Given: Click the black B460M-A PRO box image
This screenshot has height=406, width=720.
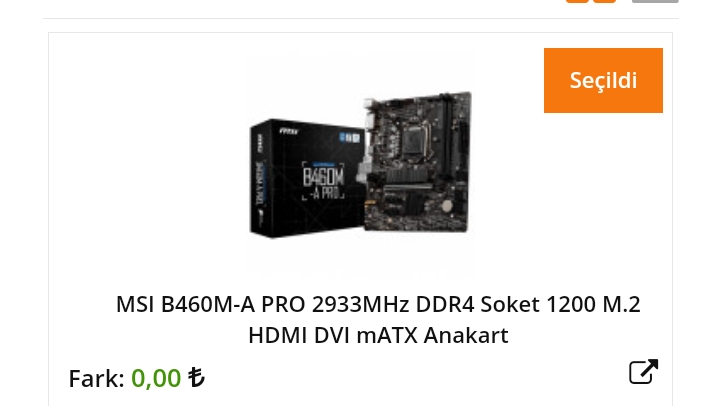Looking at the screenshot, I should click(307, 178).
